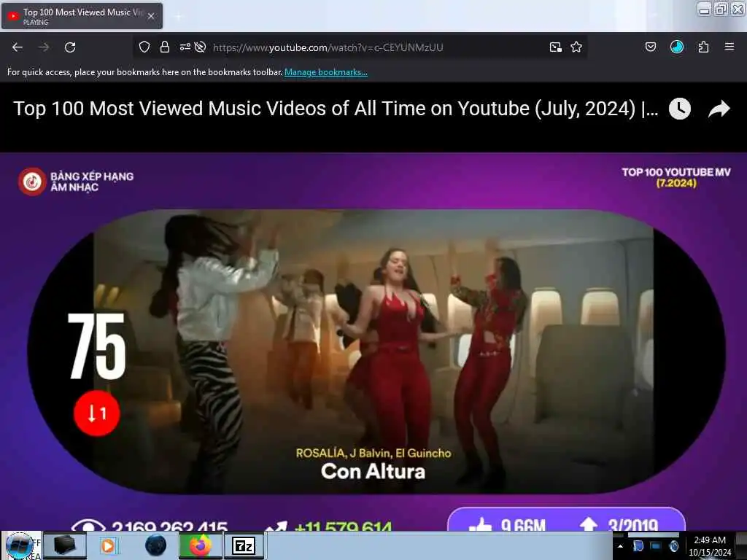This screenshot has height=560, width=747.
Task: Open the Firefox hamburger menu
Action: 729,47
